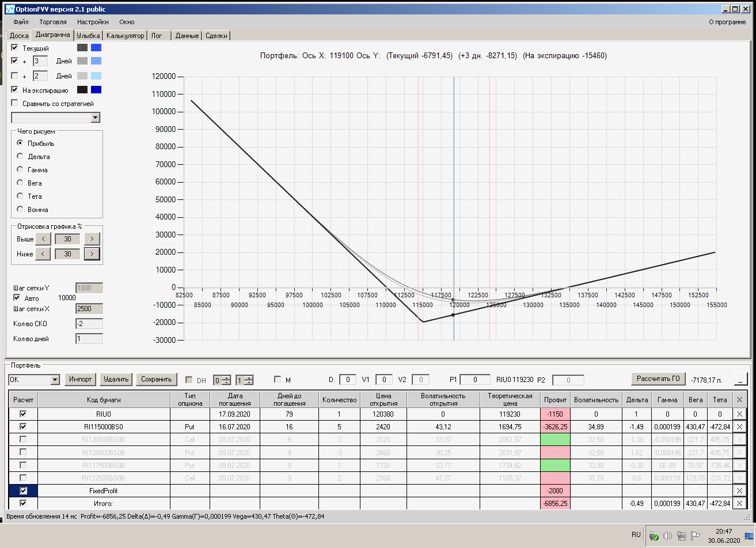Pick the blue color swatch for Текущий
This screenshot has height=548, width=756.
96,48
